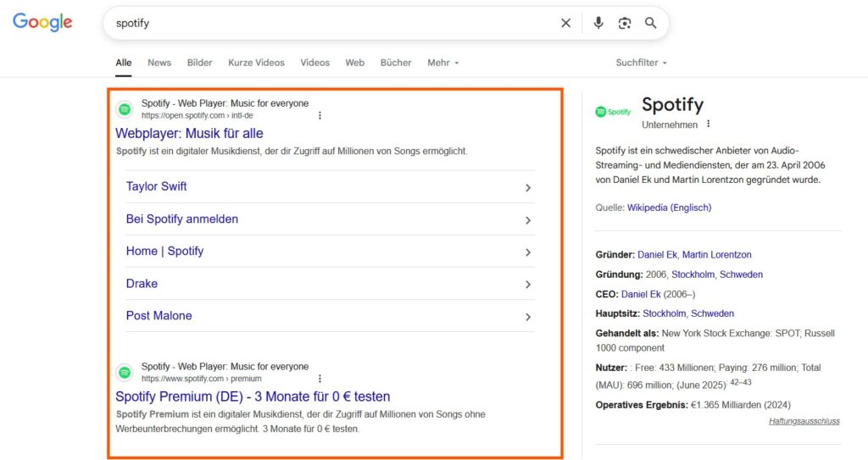Screen dimensions: 868x460
Task: Open the Haftungsausschluss link
Action: coord(804,421)
